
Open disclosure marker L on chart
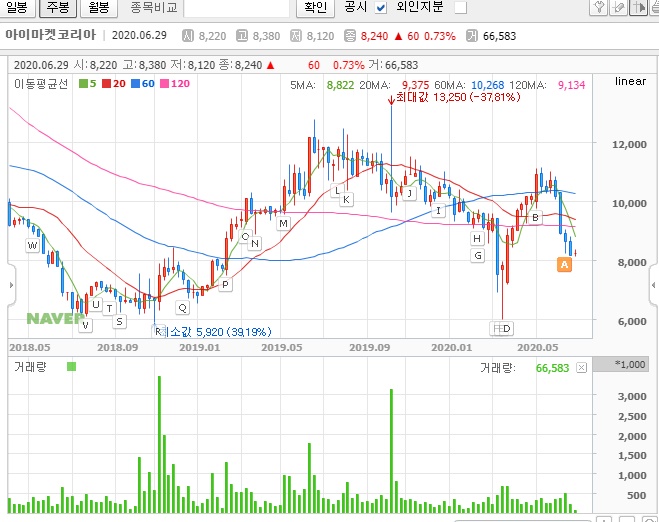[337, 190]
